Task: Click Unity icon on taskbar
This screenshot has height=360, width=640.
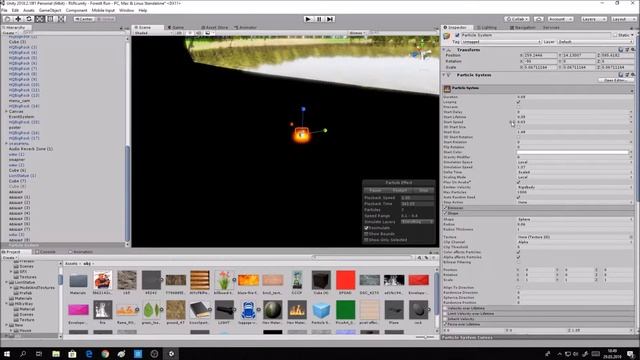Action: click(x=171, y=353)
